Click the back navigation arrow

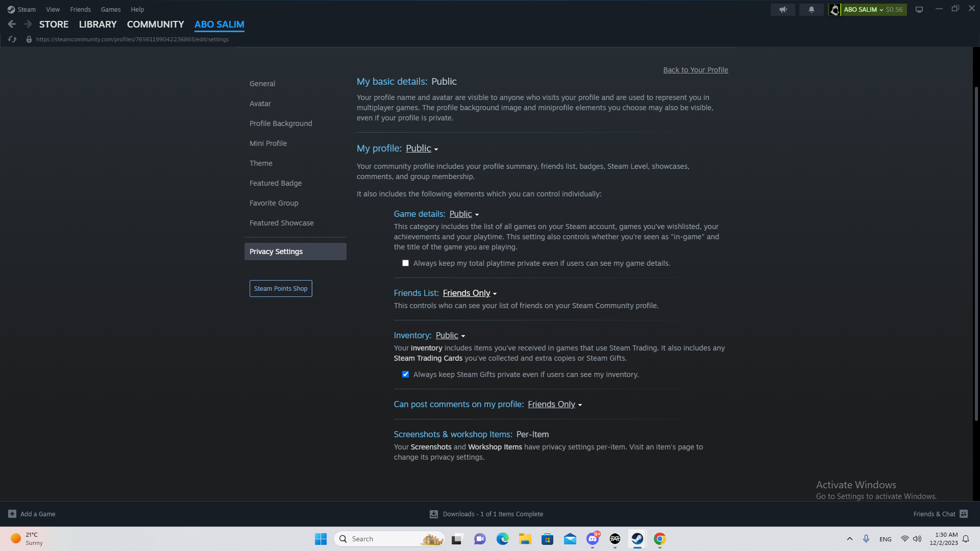point(12,24)
